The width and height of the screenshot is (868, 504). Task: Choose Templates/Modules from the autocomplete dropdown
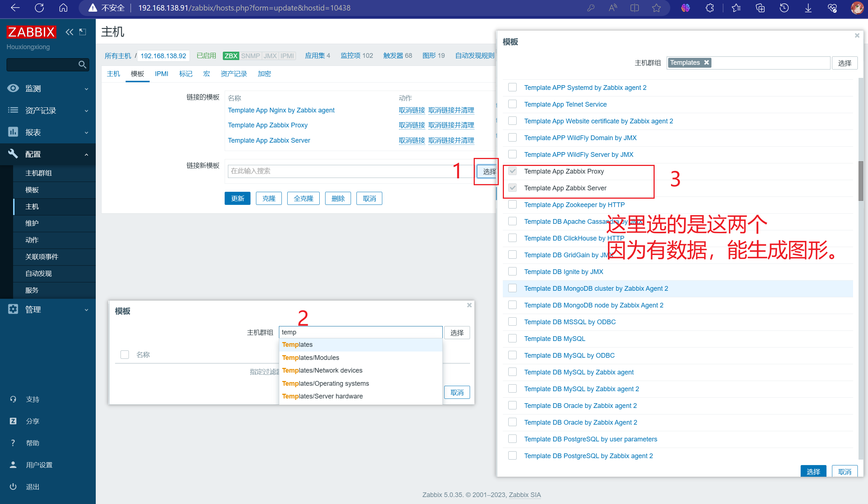[311, 357]
